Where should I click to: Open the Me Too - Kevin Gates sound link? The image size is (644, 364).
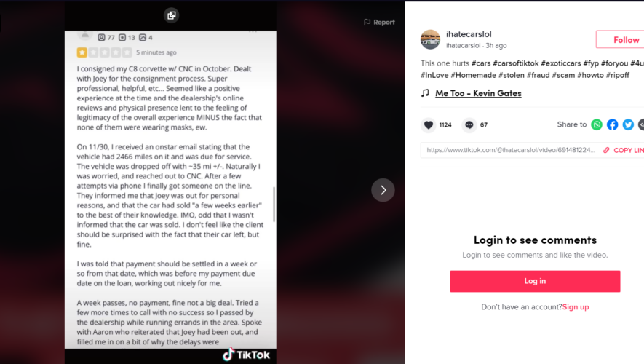(478, 93)
